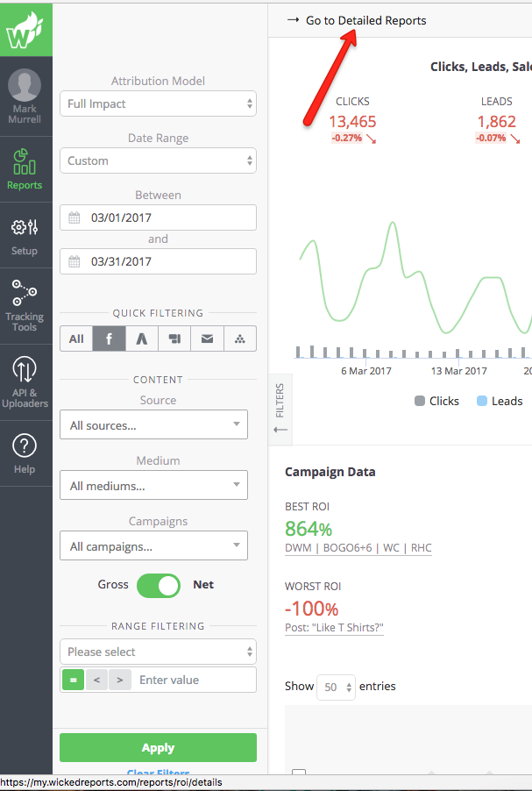Click the 6 Mar 2017 axis label
Image resolution: width=532 pixels, height=791 pixels.
pyautogui.click(x=366, y=371)
